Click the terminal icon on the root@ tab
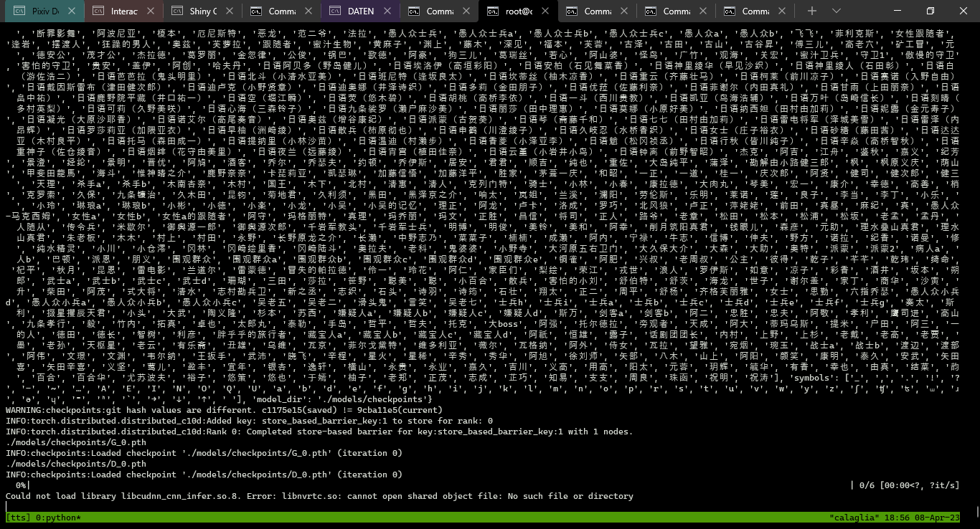This screenshot has width=980, height=529. (493, 11)
